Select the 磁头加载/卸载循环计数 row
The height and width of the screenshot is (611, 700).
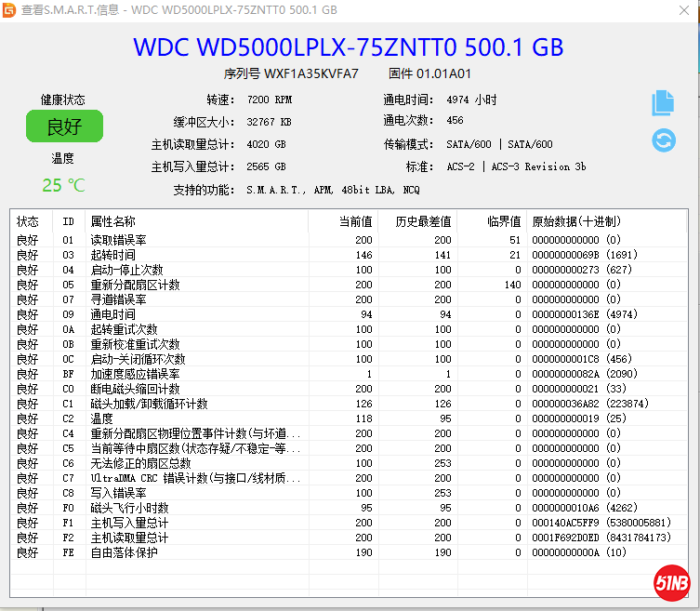pyautogui.click(x=149, y=404)
